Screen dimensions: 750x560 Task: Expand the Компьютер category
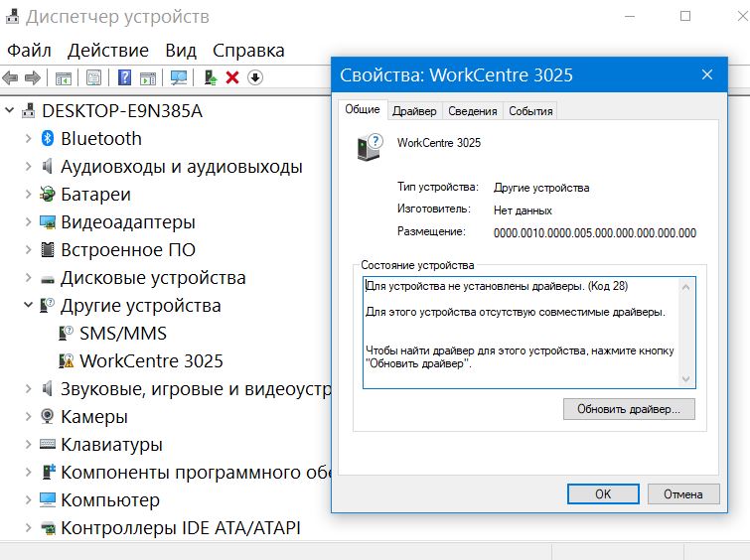pos(28,499)
